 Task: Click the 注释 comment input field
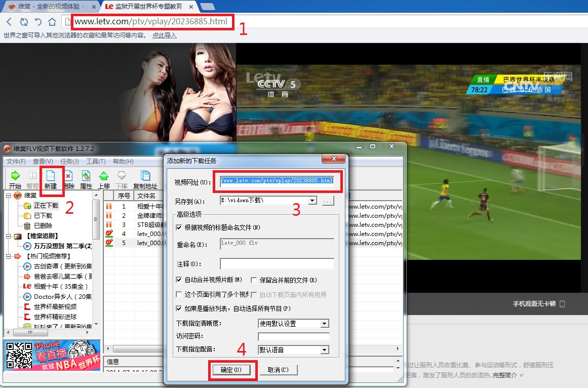(277, 264)
